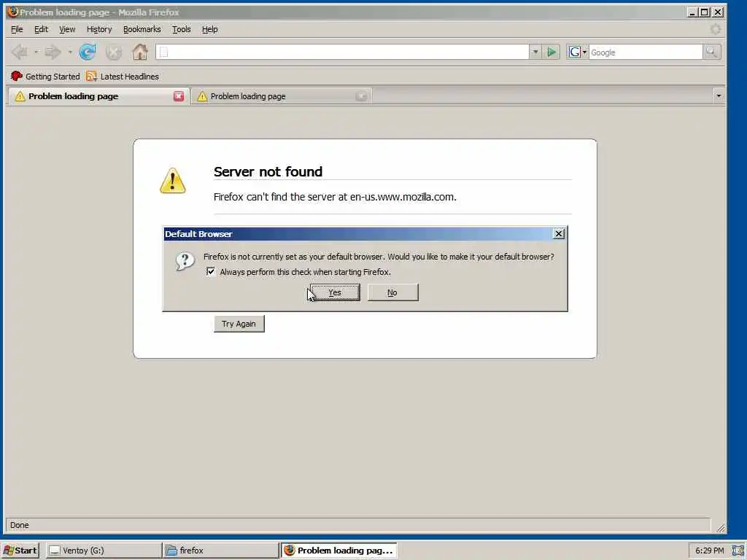
Task: Click the Server not found heading
Action: tap(268, 171)
